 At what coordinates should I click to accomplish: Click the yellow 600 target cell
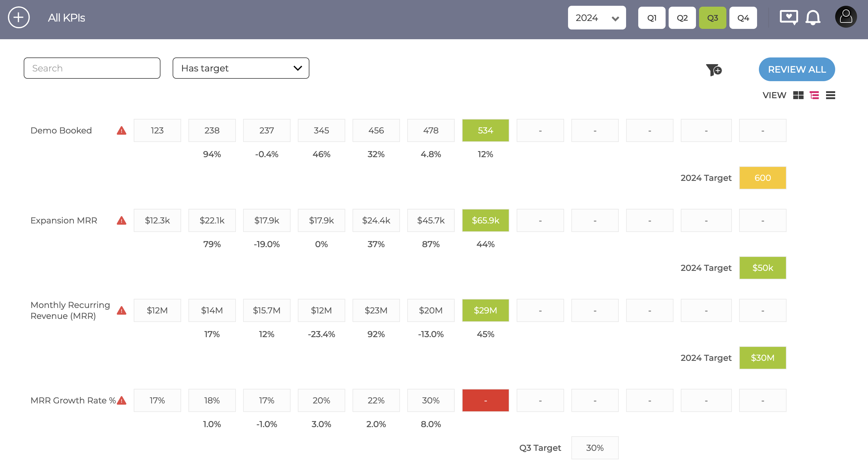click(x=763, y=178)
